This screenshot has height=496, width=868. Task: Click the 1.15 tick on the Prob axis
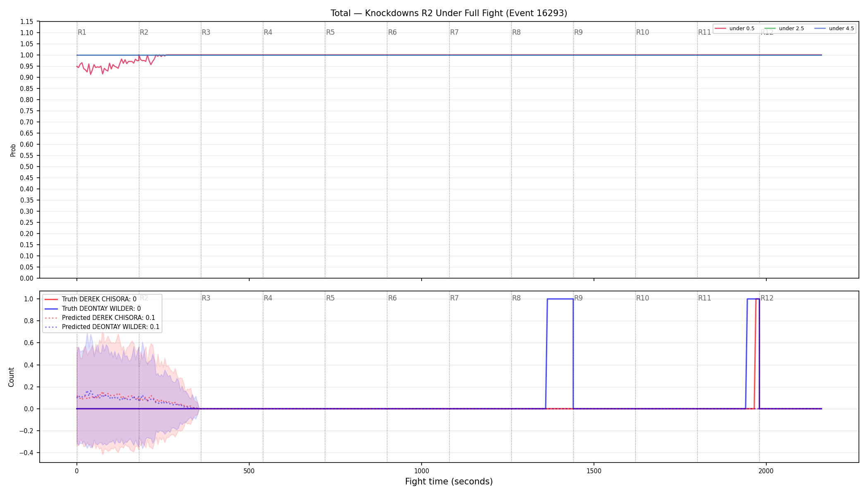pyautogui.click(x=27, y=21)
